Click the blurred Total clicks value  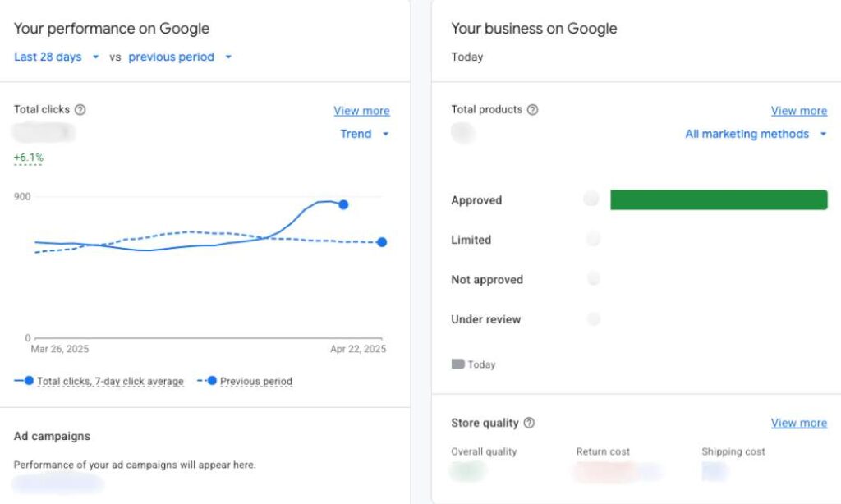(x=44, y=132)
